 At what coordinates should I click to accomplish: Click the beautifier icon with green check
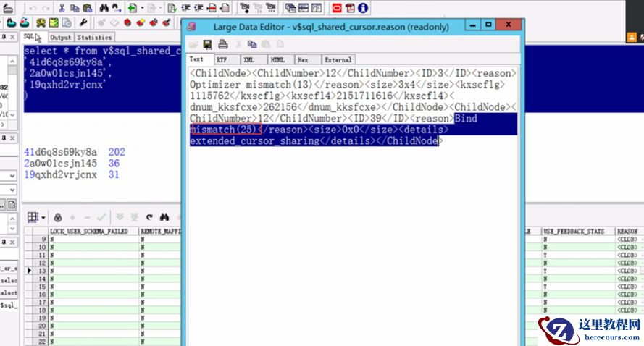coord(172,8)
